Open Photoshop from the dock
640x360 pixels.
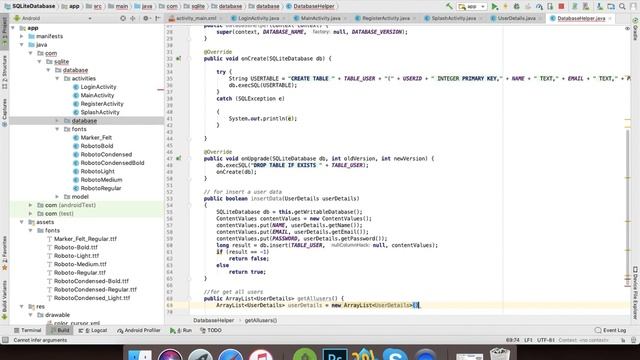335,355
